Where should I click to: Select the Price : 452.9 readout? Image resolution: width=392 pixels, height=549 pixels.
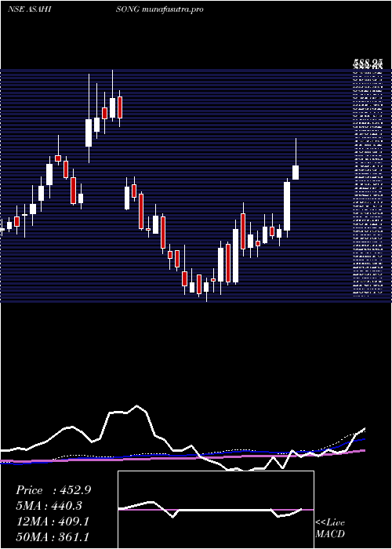[53, 490]
